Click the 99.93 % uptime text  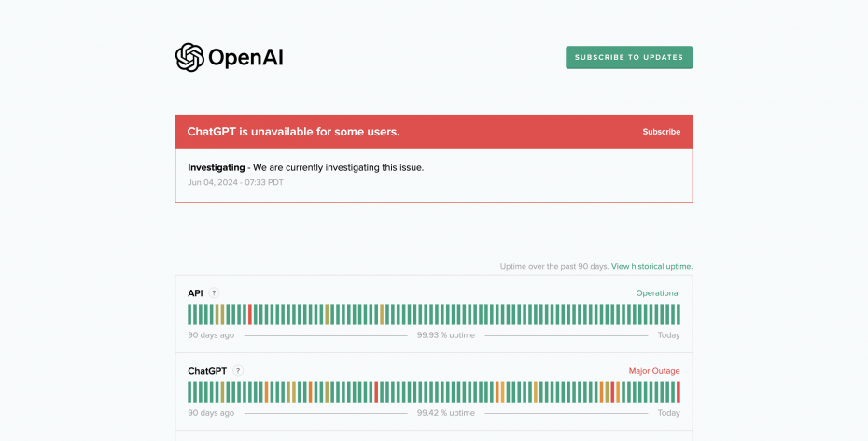click(x=445, y=335)
